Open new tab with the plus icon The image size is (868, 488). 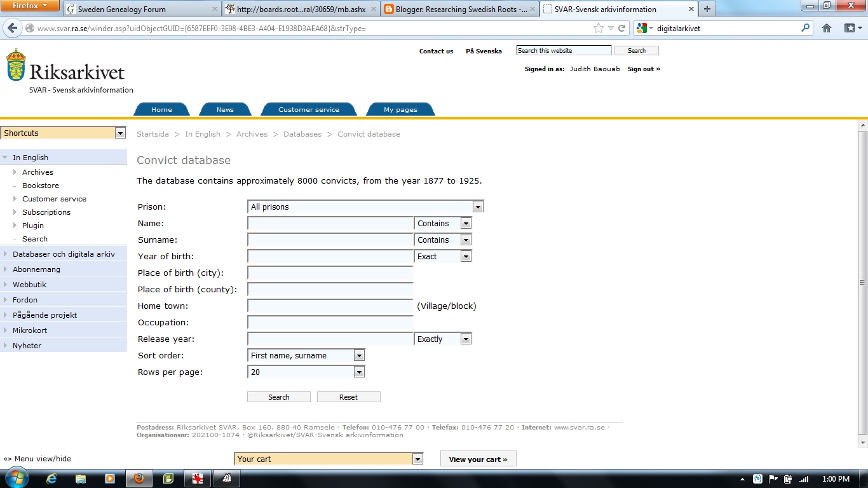point(706,10)
